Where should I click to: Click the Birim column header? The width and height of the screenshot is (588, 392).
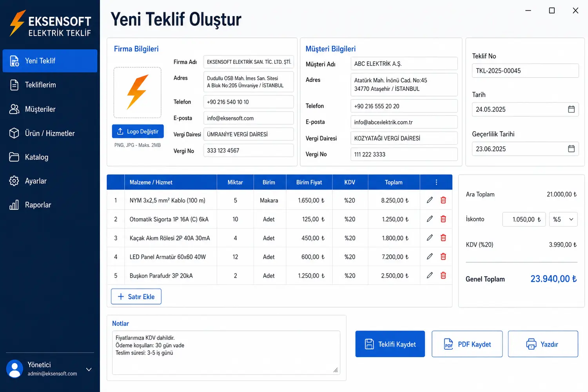click(x=269, y=182)
